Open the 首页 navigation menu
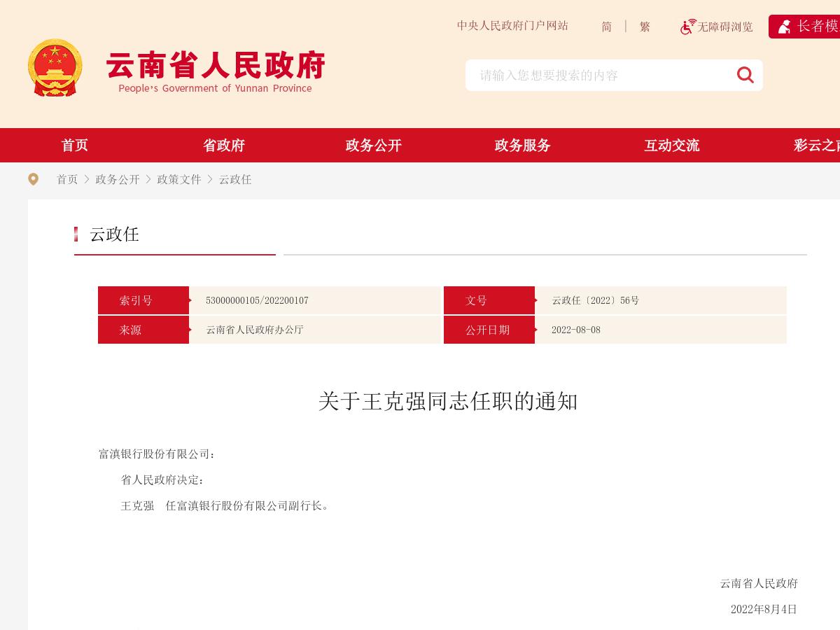 point(75,146)
